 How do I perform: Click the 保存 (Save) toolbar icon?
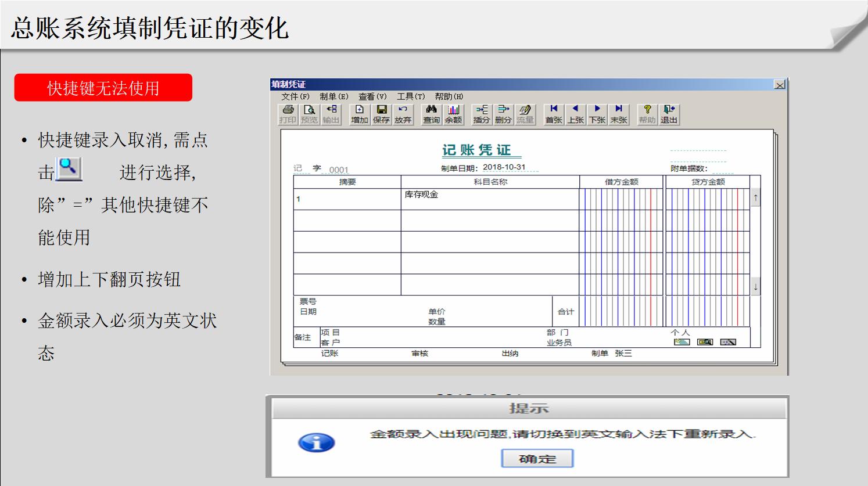click(381, 114)
